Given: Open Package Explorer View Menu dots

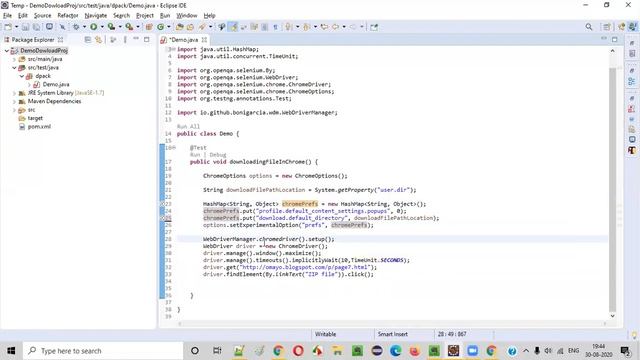Looking at the screenshot, I should tap(125, 40).
